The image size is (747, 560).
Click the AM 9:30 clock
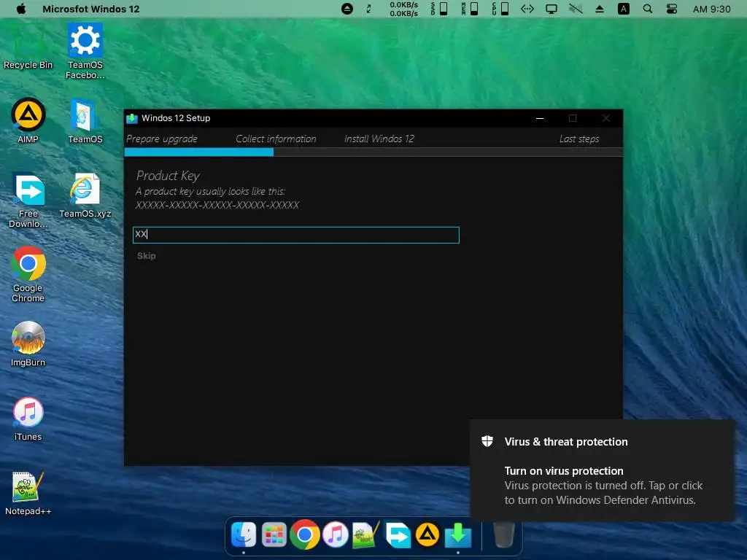[x=711, y=9]
